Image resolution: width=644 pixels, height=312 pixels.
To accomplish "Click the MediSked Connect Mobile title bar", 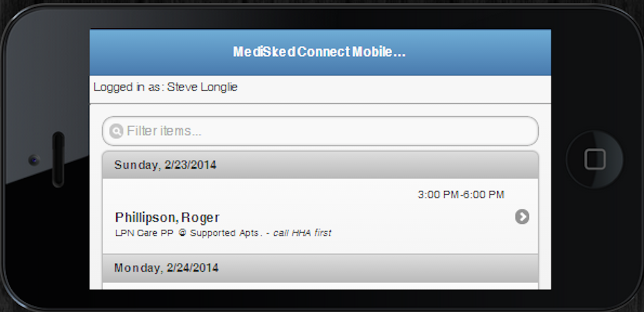I will (319, 51).
